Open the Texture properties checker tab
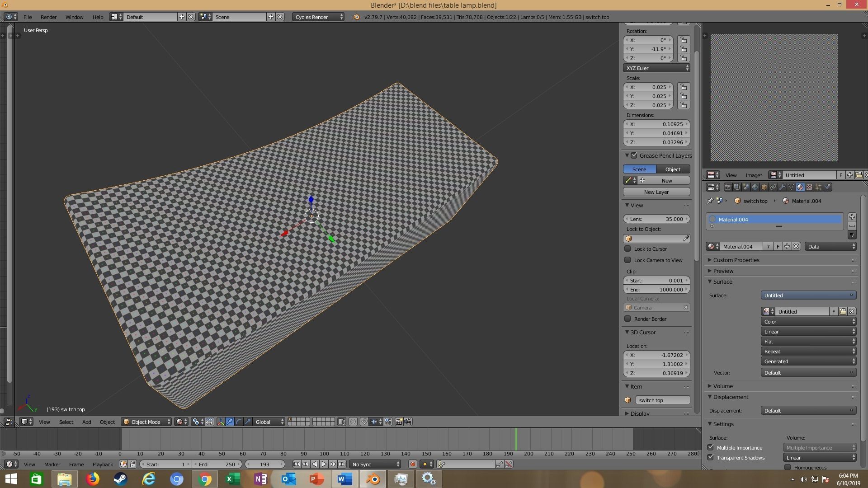868x488 pixels. [x=809, y=187]
